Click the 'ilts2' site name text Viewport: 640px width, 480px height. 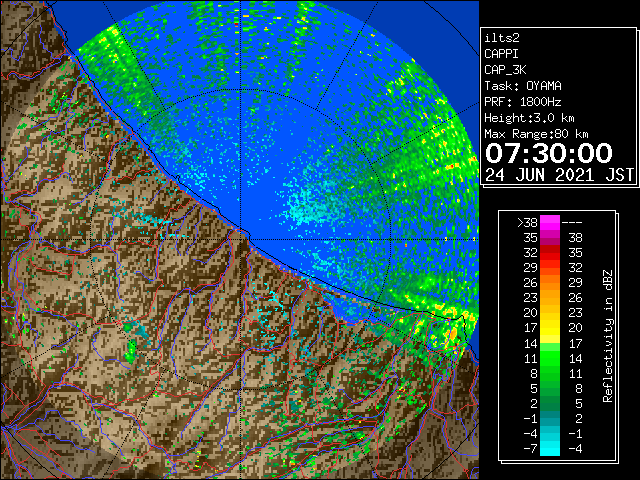502,38
